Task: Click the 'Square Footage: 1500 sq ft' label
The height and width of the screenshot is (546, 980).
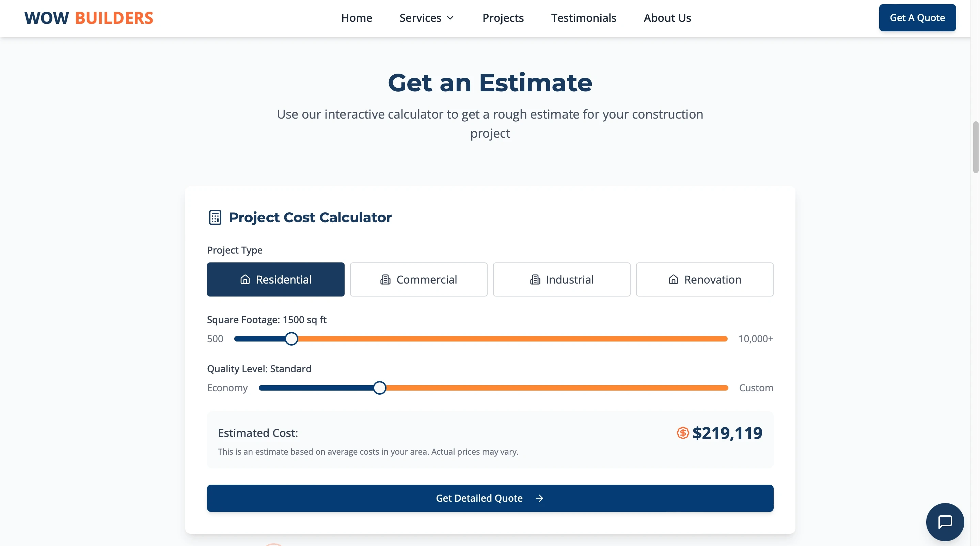Action: click(x=267, y=319)
